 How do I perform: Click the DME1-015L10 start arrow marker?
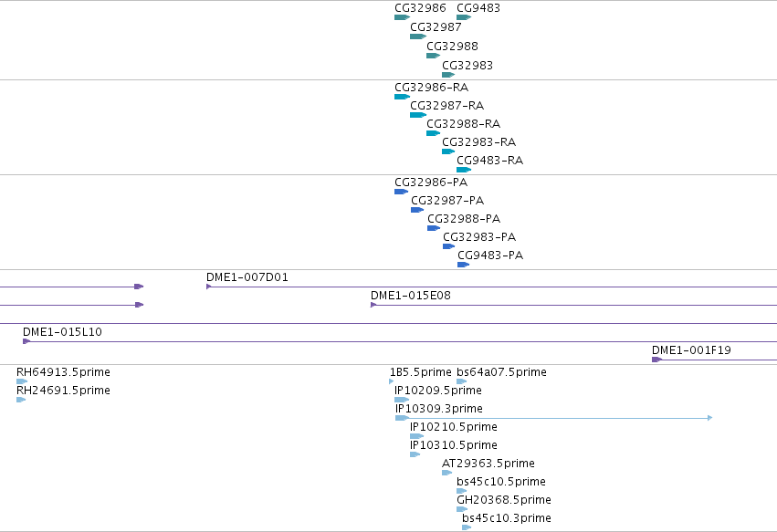click(x=26, y=341)
